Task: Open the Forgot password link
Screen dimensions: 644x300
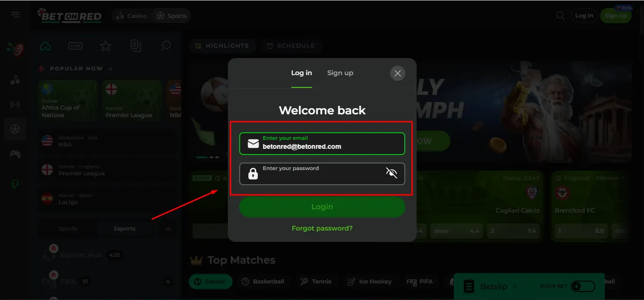Action: pos(322,228)
